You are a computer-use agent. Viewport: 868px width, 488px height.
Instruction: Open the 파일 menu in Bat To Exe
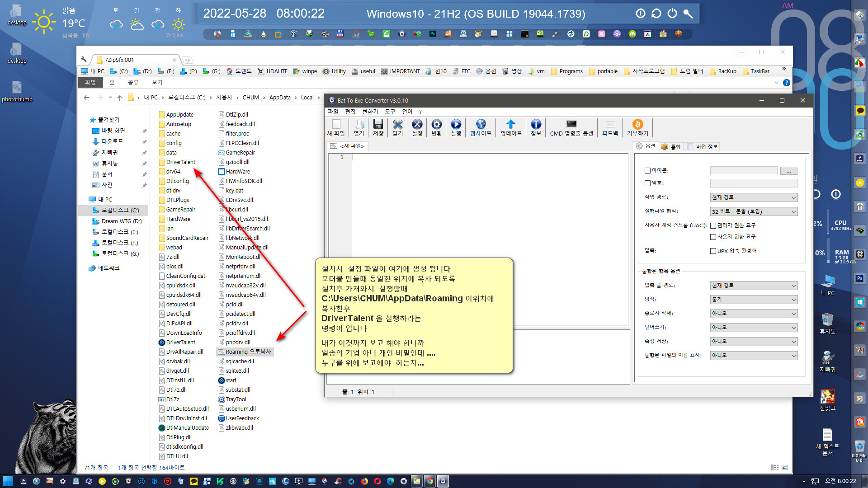click(333, 112)
